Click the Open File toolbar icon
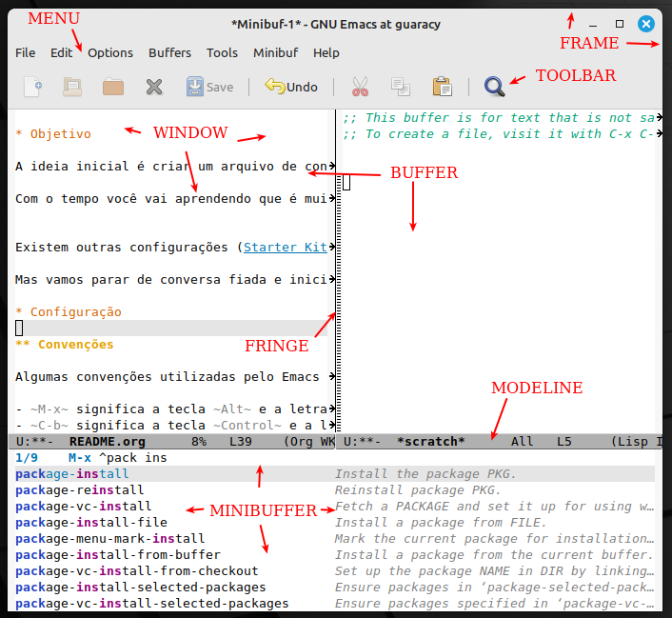Screen dimensions: 672x618 pos(72,87)
